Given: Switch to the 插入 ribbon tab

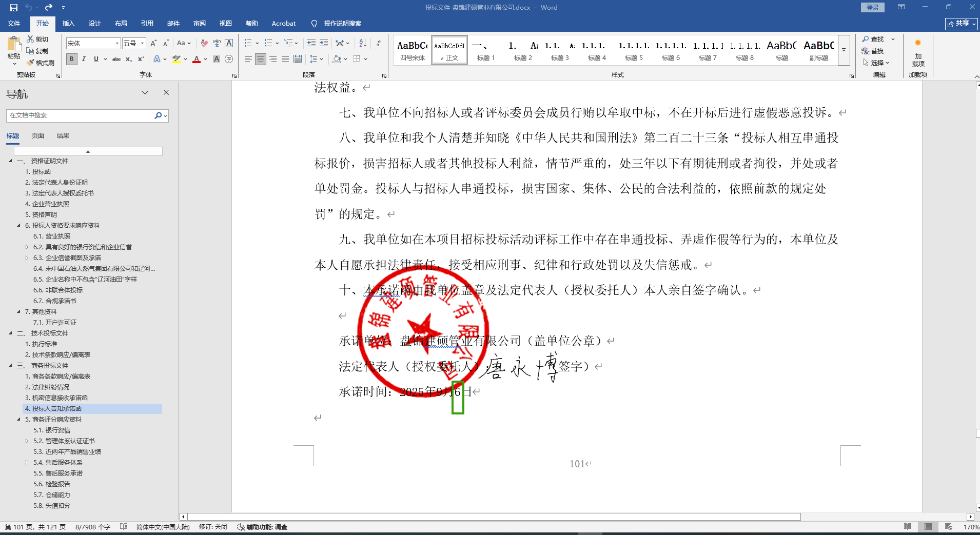Looking at the screenshot, I should (x=69, y=23).
